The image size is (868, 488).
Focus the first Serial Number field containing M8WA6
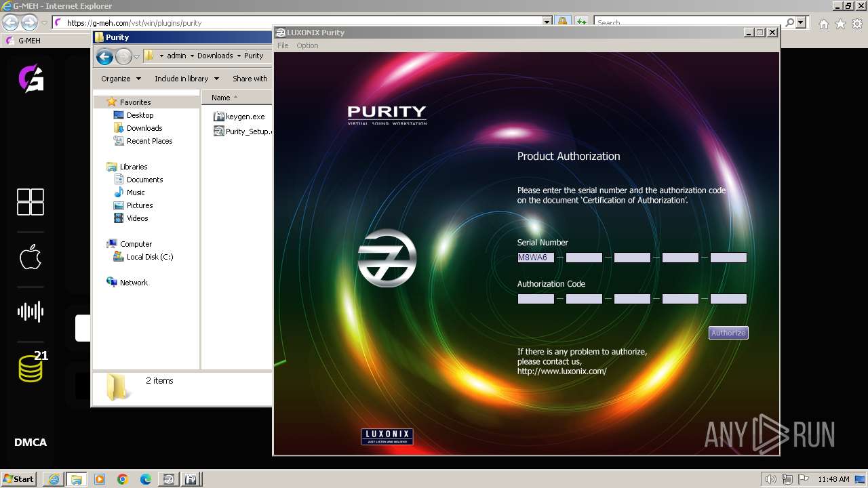click(x=536, y=258)
